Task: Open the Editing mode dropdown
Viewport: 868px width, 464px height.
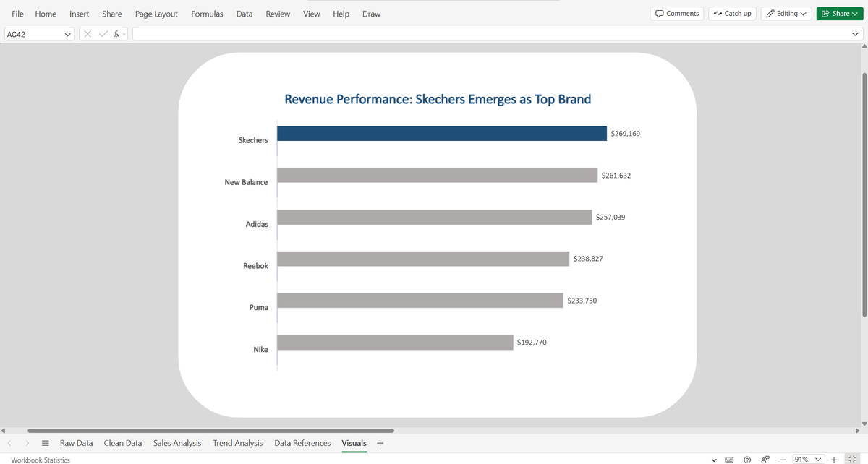Action: 786,14
